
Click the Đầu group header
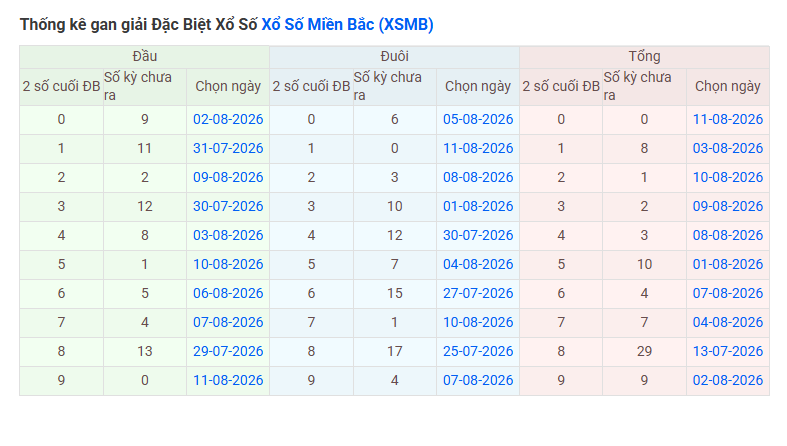145,56
